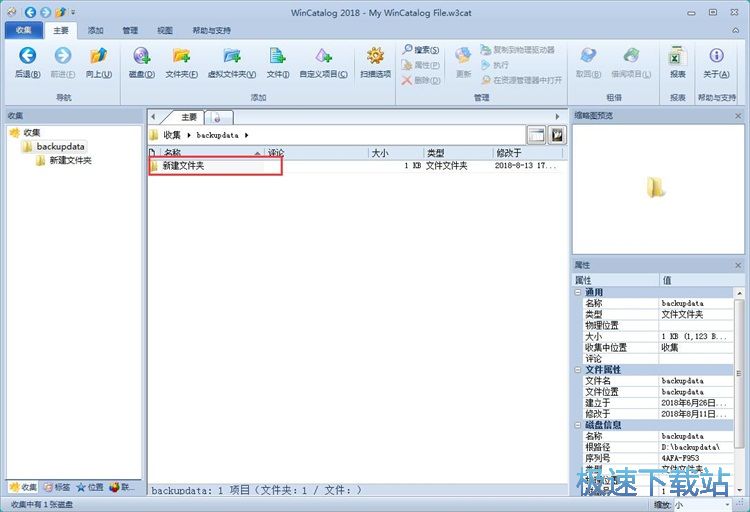Click the 前进(F) forward ribbon button

tap(63, 63)
